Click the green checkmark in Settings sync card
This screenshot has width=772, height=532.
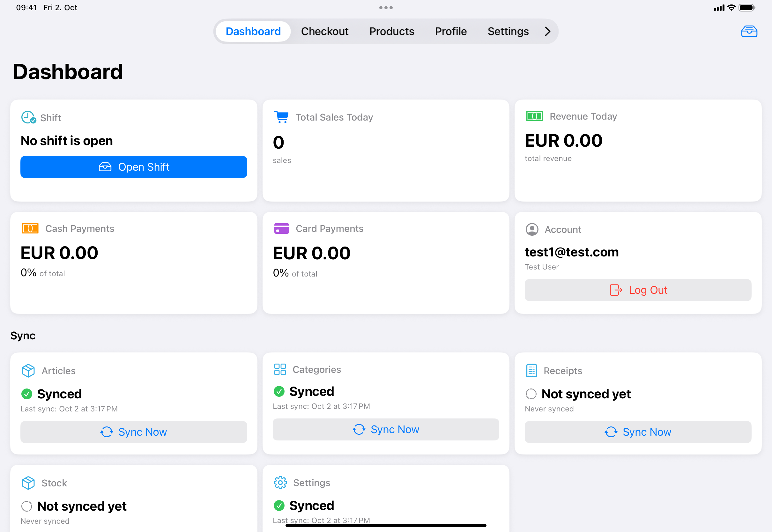coord(279,506)
